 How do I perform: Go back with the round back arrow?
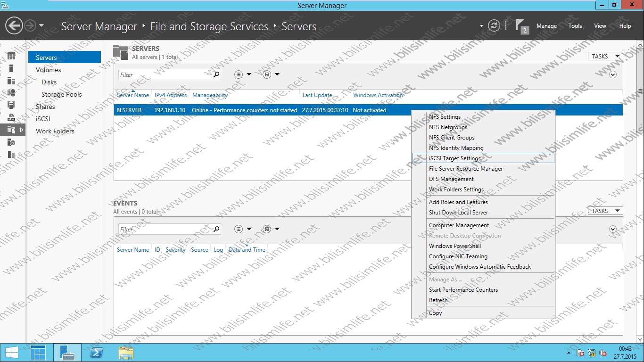point(14,25)
